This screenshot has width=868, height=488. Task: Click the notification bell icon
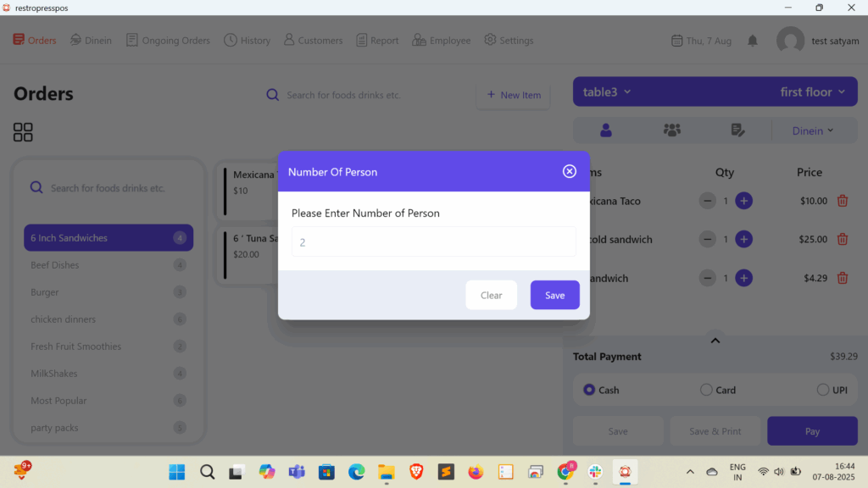tap(753, 41)
